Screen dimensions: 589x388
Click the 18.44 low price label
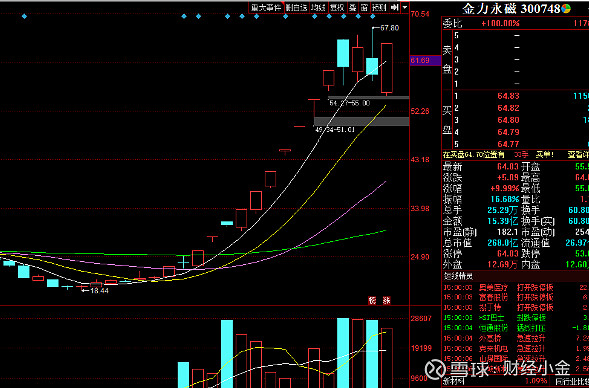tap(99, 290)
